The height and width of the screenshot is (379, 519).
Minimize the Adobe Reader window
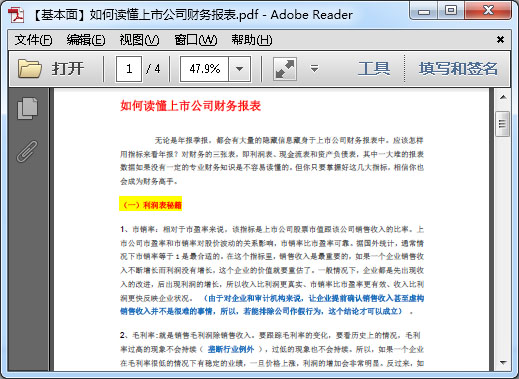(424, 11)
